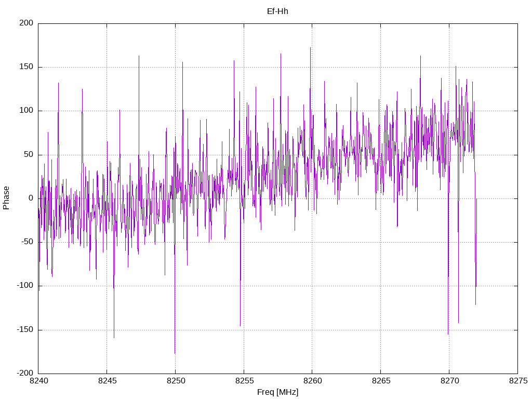Click the 150 y-axis tick label
The image size is (532, 399).
coord(26,67)
